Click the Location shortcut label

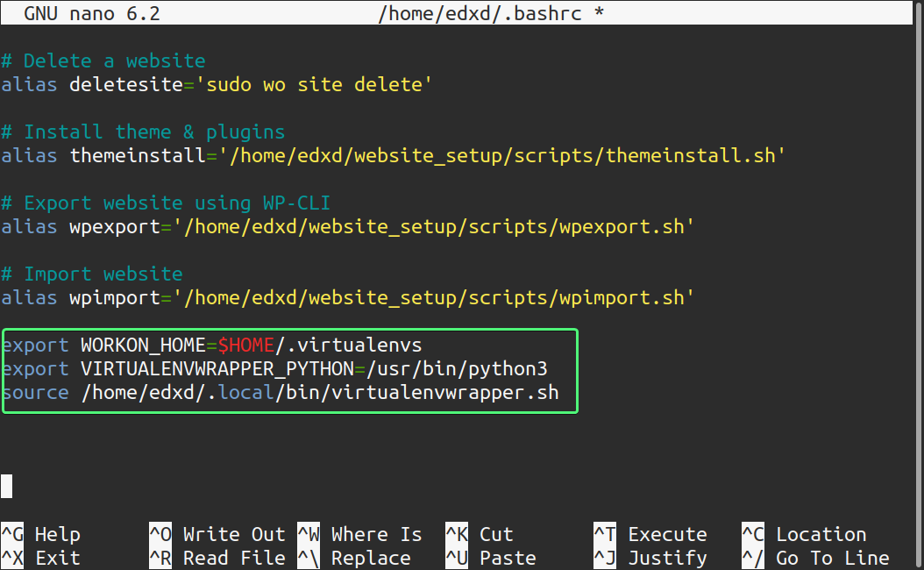(821, 533)
